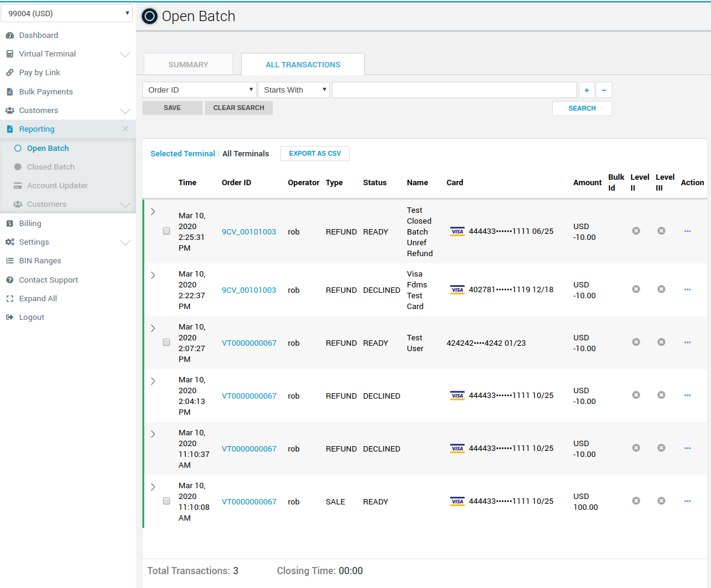Click the minus icon to remove search filter
This screenshot has width=711, height=588.
click(x=603, y=90)
